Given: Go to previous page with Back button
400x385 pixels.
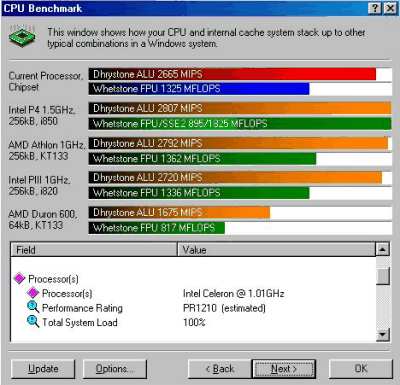Looking at the screenshot, I should [220, 369].
